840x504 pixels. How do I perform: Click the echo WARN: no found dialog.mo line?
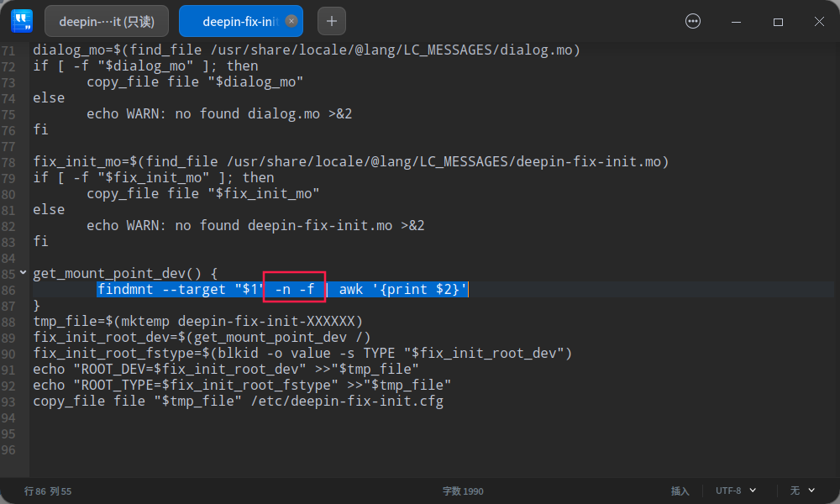tap(219, 113)
